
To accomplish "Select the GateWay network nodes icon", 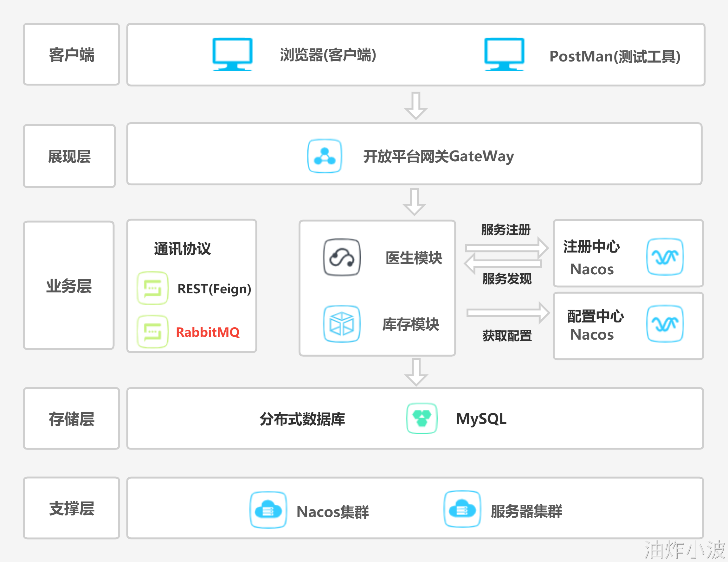I will pos(324,156).
